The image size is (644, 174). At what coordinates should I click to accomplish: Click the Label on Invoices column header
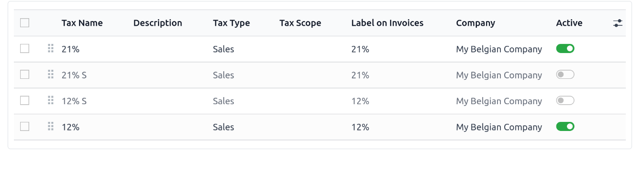(x=387, y=23)
